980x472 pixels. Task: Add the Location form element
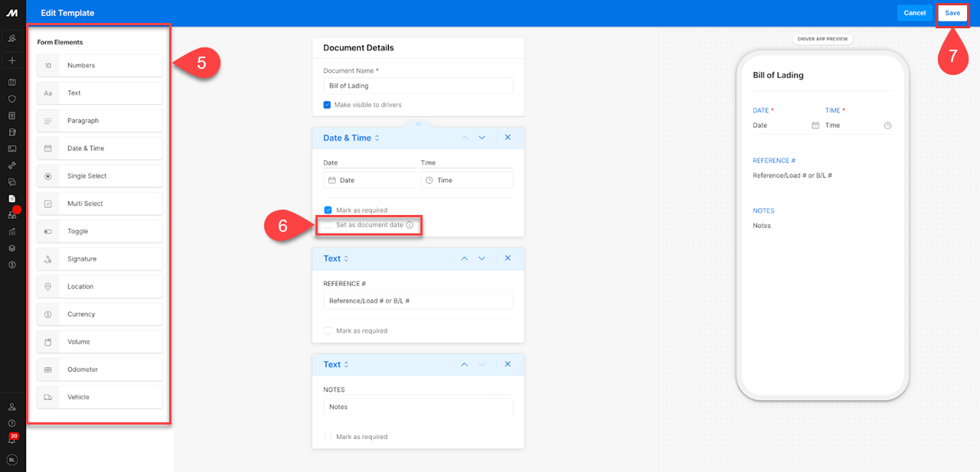(100, 287)
